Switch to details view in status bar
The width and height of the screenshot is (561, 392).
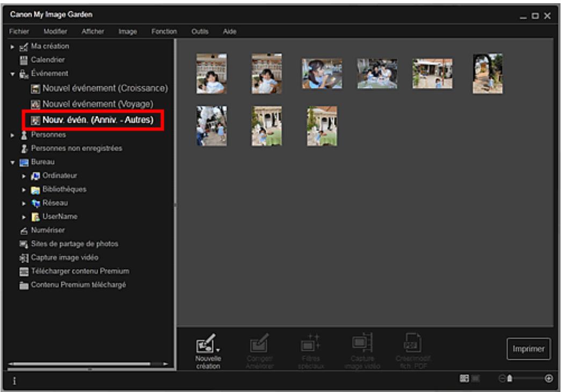476,379
